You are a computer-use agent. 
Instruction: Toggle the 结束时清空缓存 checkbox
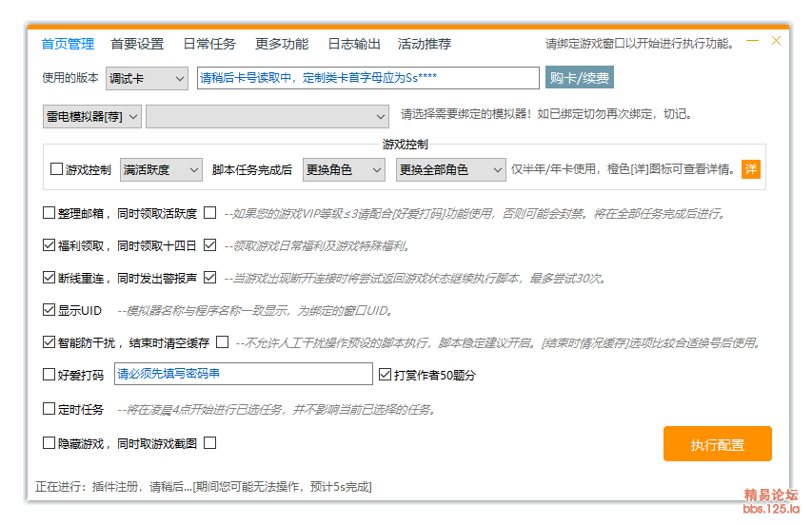coord(222,342)
